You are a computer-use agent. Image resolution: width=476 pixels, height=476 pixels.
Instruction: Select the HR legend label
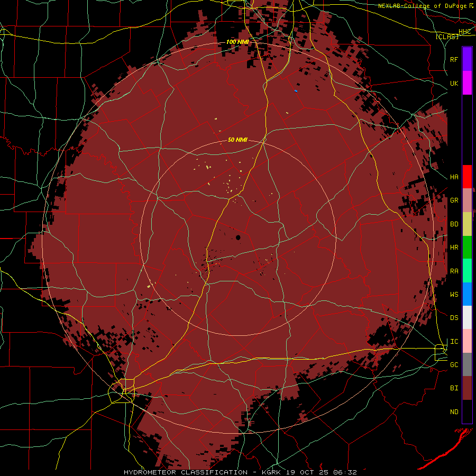click(454, 248)
